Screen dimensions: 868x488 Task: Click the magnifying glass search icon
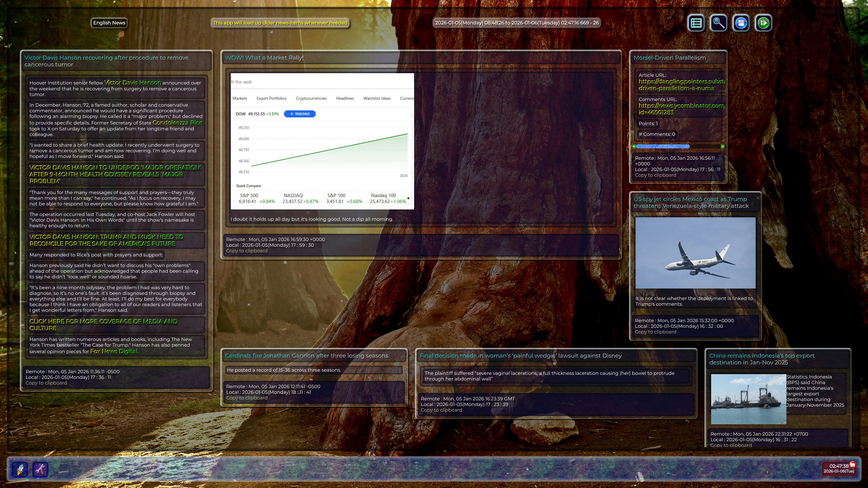point(718,23)
